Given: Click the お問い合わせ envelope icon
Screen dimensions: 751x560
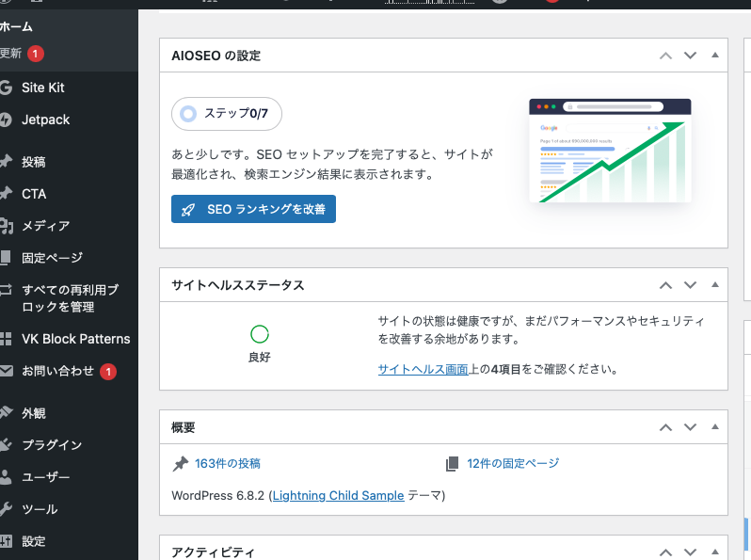Looking at the screenshot, I should (7, 371).
